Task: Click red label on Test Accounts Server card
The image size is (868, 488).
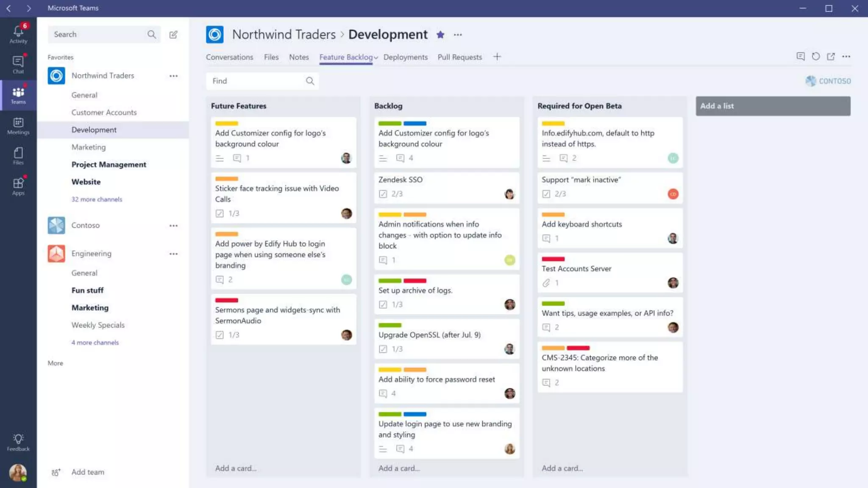Action: coord(553,259)
